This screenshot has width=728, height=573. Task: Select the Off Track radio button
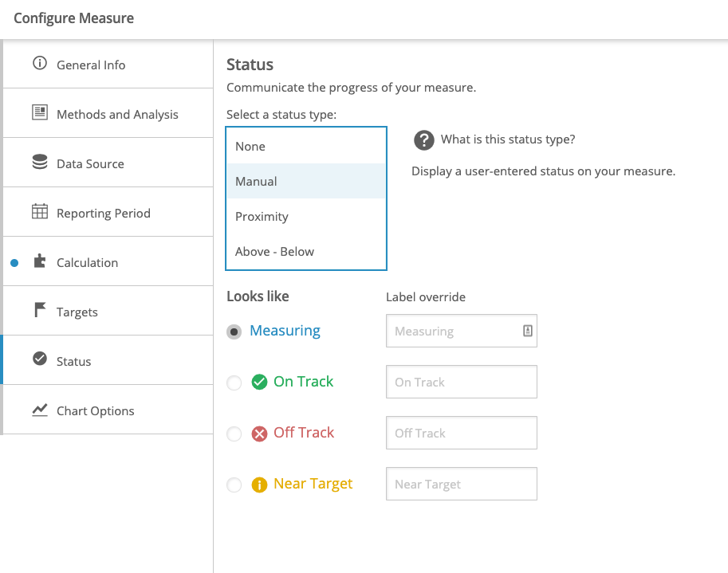pyautogui.click(x=234, y=434)
